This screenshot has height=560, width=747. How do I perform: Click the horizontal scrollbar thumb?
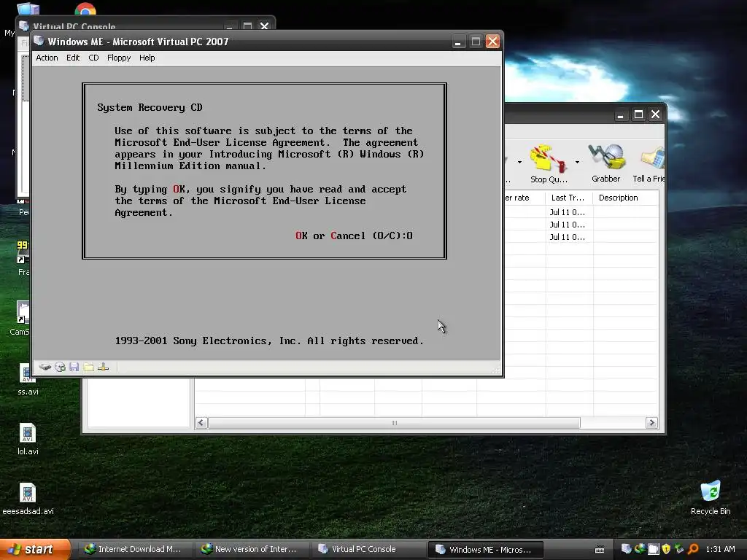[x=394, y=423]
